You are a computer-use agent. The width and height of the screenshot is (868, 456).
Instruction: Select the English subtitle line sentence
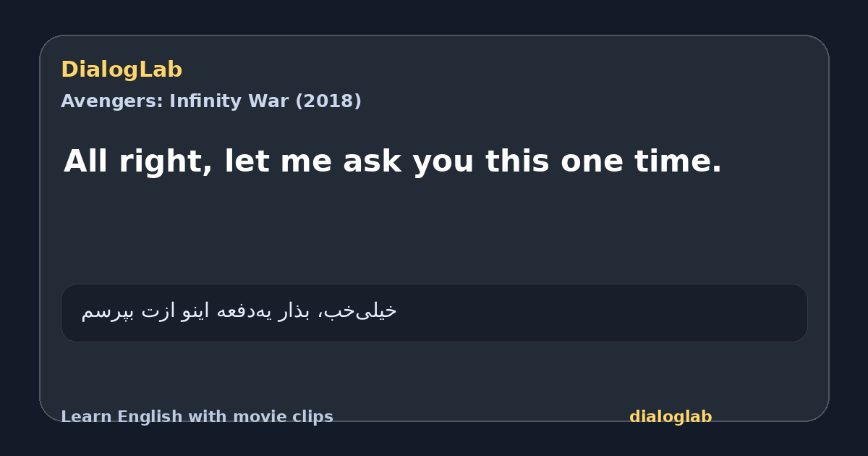(393, 161)
